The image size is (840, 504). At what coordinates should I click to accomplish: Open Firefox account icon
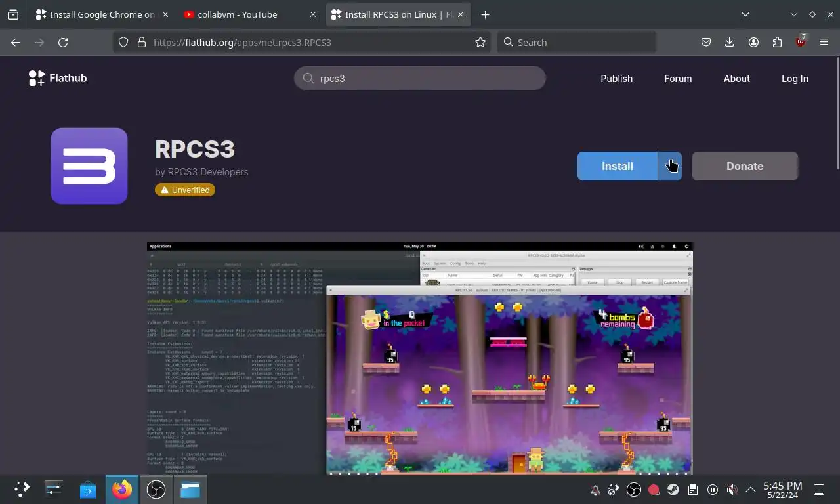click(753, 42)
